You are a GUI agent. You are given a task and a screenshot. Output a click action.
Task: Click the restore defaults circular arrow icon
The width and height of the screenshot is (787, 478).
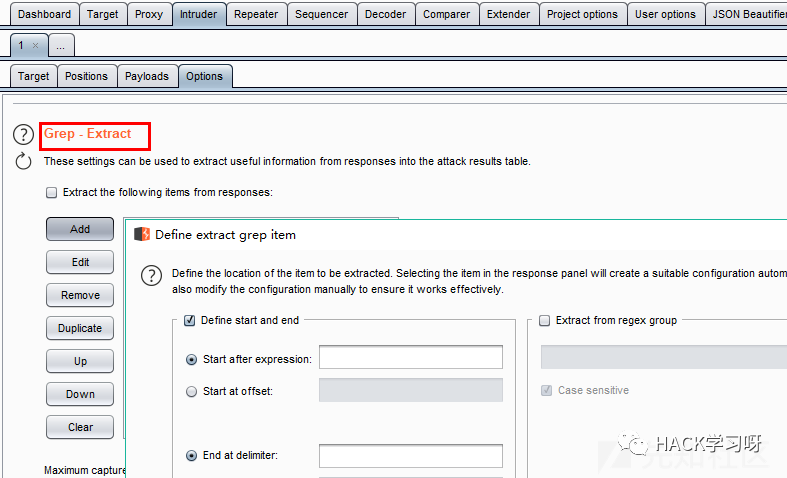[x=23, y=161]
